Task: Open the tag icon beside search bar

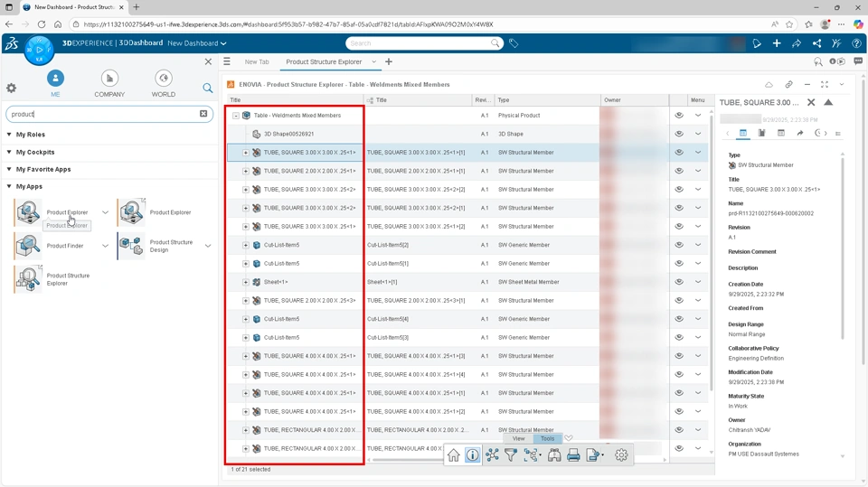Action: (514, 43)
